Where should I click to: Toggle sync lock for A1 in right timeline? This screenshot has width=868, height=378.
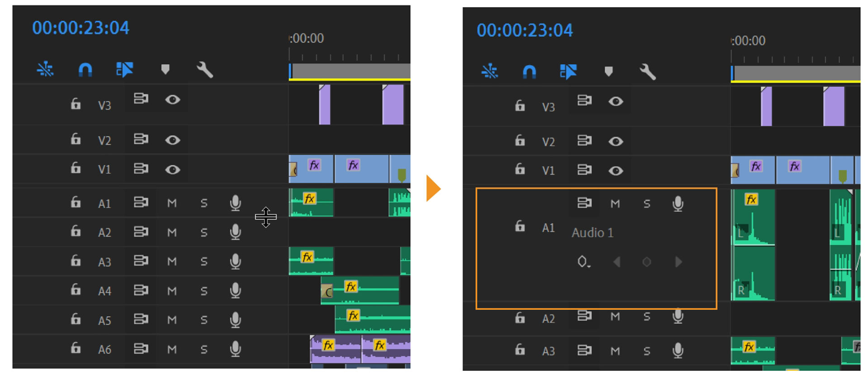tap(585, 203)
